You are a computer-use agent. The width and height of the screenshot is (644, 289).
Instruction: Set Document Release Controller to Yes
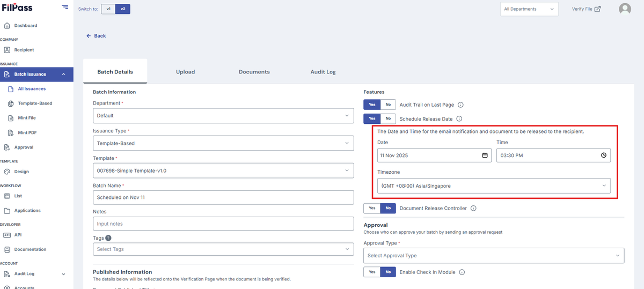[x=372, y=209]
